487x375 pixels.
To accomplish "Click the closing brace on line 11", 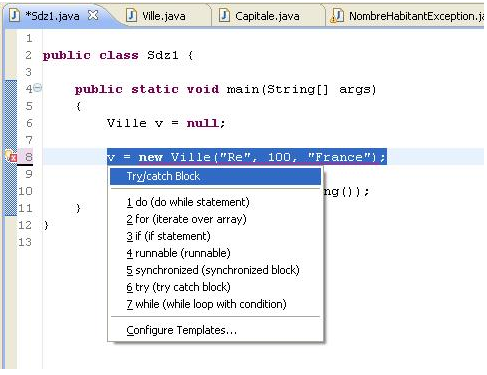I will (x=78, y=208).
